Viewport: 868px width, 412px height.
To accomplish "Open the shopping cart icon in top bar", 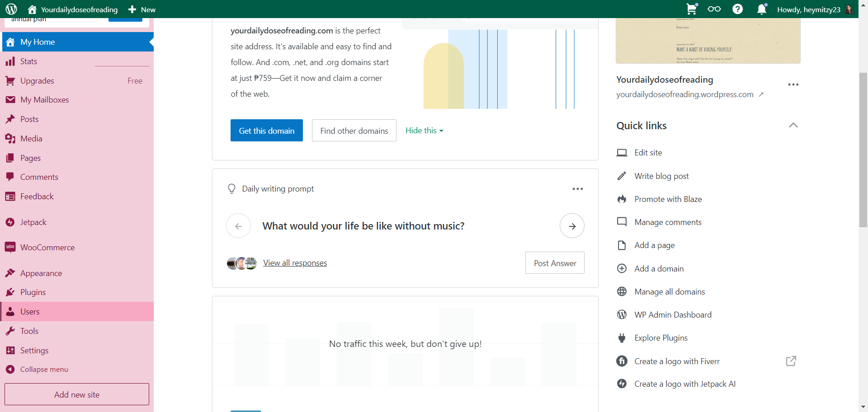I will [x=691, y=9].
